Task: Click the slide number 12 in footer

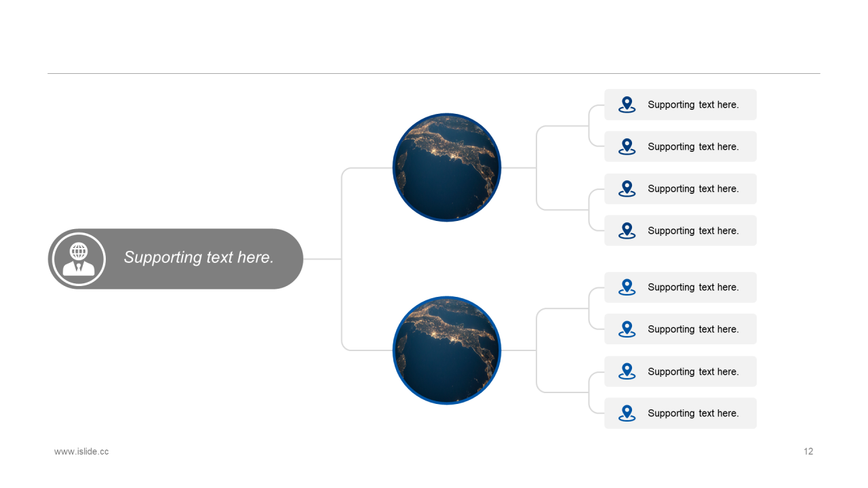Action: (808, 451)
